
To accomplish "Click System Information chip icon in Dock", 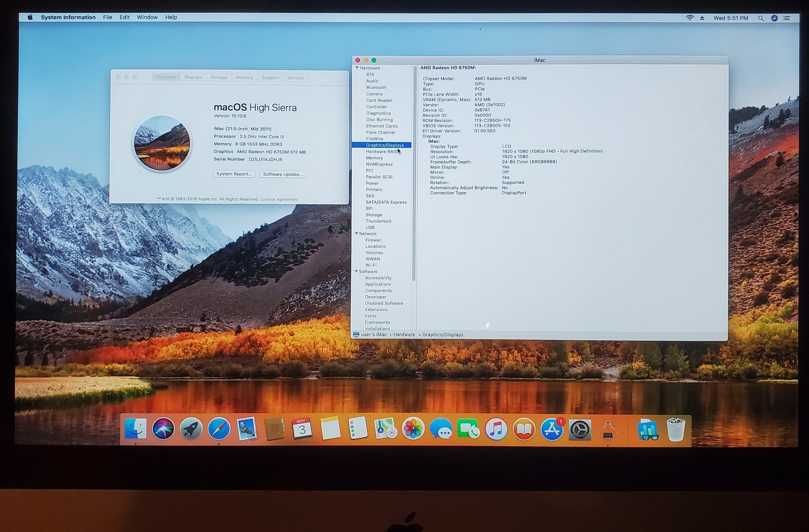I will 608,430.
